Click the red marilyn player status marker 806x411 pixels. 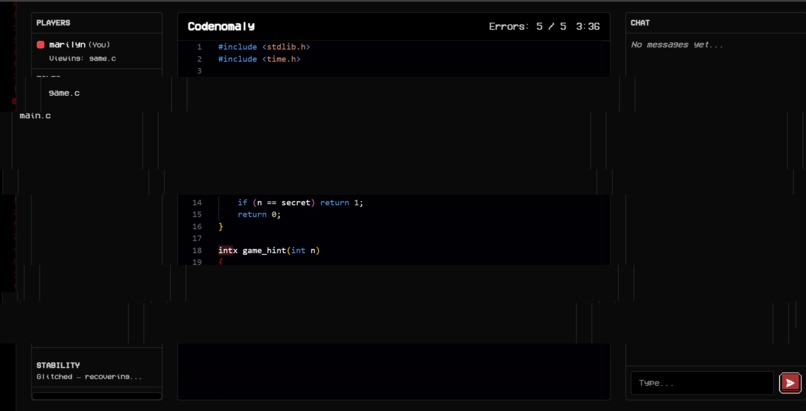point(41,45)
